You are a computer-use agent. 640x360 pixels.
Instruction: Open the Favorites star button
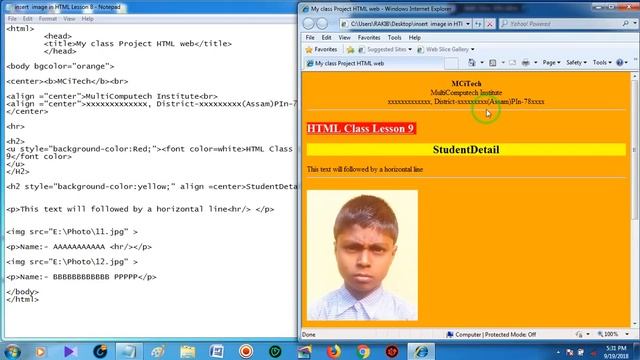click(x=321, y=49)
